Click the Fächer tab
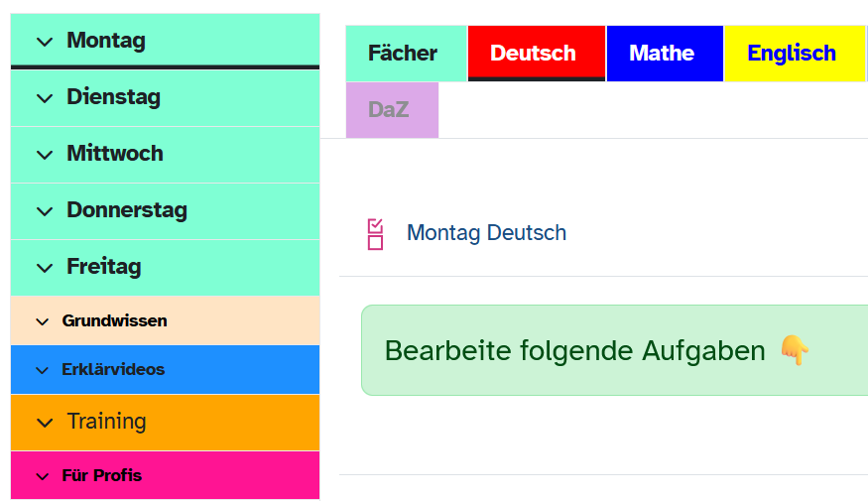 [x=403, y=54]
